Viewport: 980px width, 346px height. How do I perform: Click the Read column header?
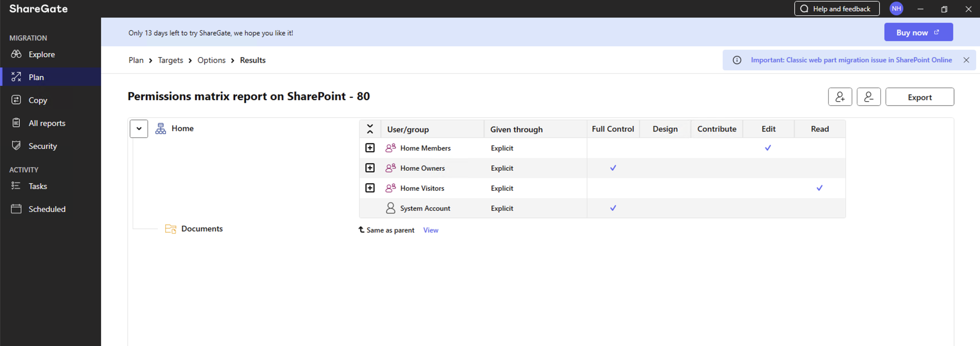pos(820,129)
